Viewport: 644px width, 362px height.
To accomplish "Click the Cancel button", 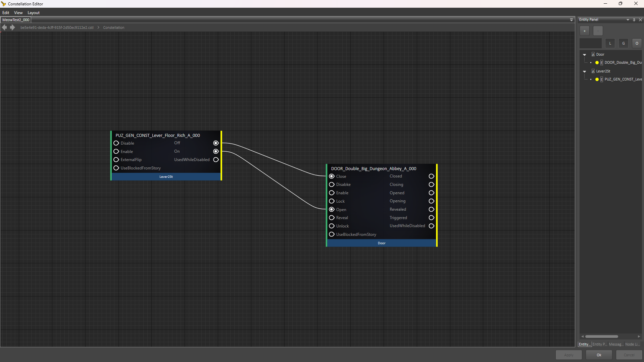I will pyautogui.click(x=629, y=355).
